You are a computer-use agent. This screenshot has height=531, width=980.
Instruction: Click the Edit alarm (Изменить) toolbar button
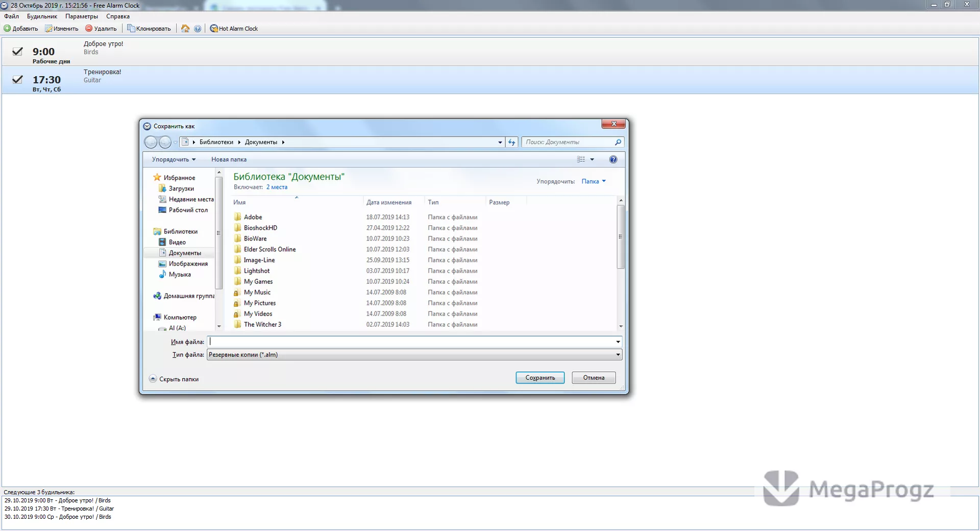62,29
